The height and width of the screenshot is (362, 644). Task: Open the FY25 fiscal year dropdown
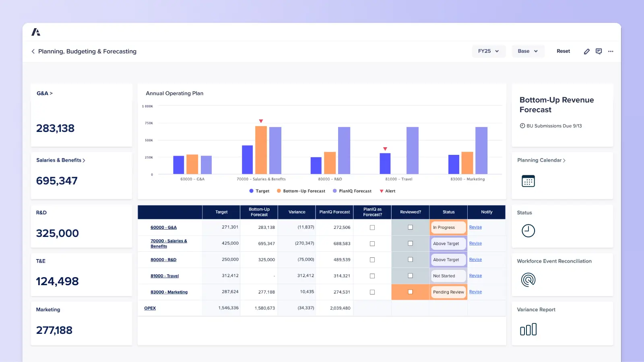point(488,51)
